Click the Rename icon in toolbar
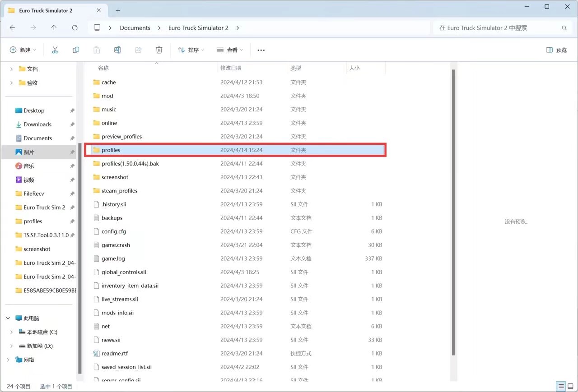 (117, 50)
